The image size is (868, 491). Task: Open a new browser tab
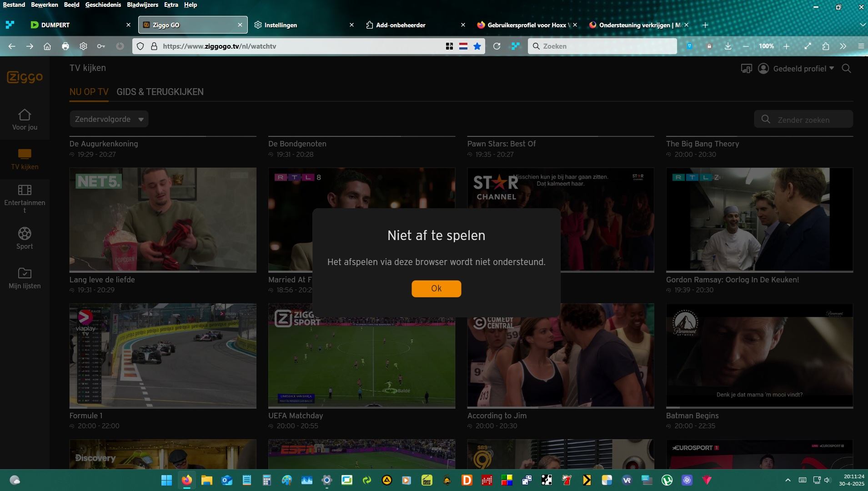[705, 25]
